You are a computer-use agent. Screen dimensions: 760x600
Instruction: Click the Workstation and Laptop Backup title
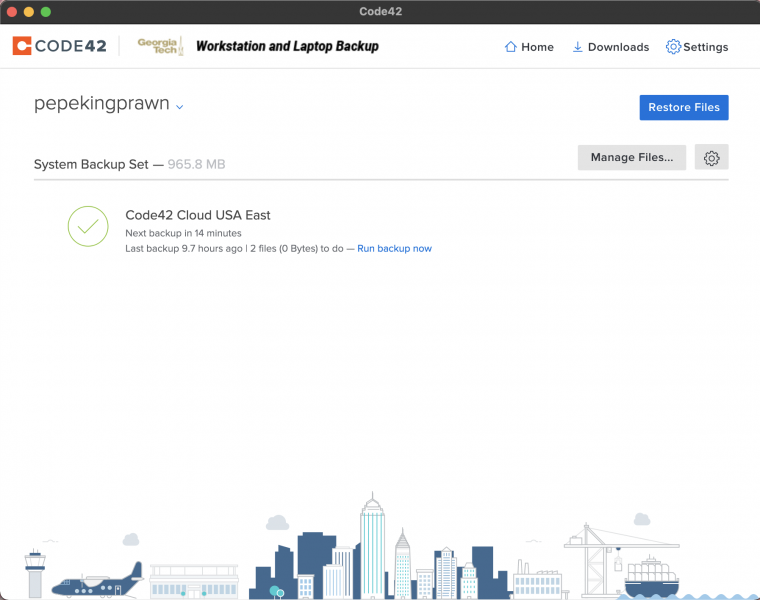coord(287,46)
